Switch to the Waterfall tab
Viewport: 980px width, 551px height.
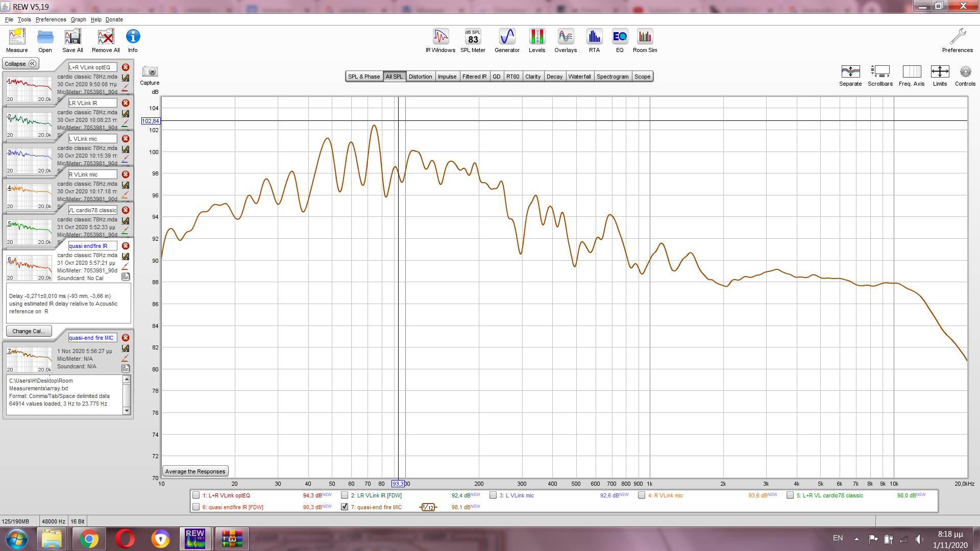tap(579, 77)
